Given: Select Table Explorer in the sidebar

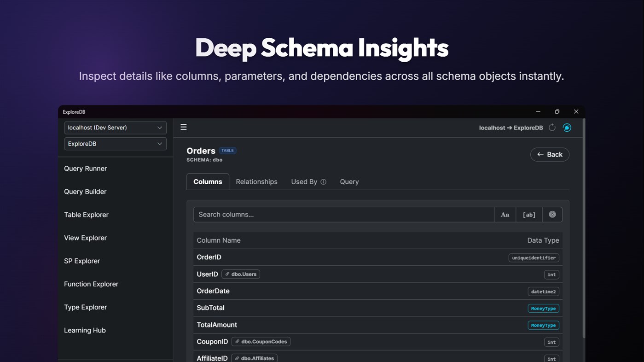Looking at the screenshot, I should 86,215.
